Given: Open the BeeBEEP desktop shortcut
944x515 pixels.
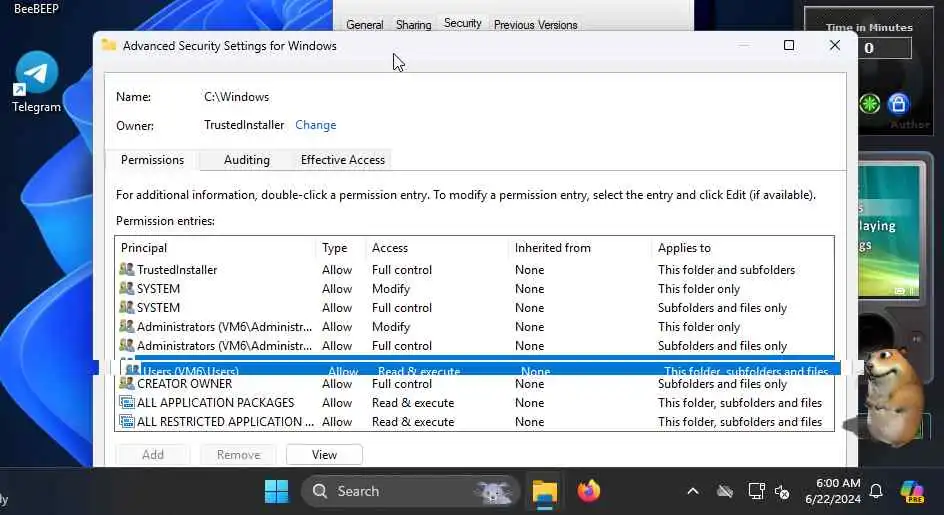Looking at the screenshot, I should coord(36,9).
